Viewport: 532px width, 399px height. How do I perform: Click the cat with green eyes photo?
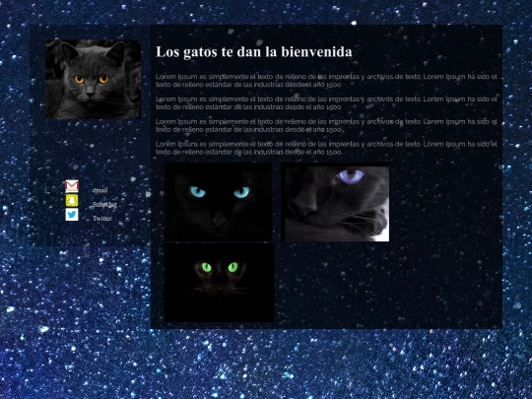(x=219, y=283)
